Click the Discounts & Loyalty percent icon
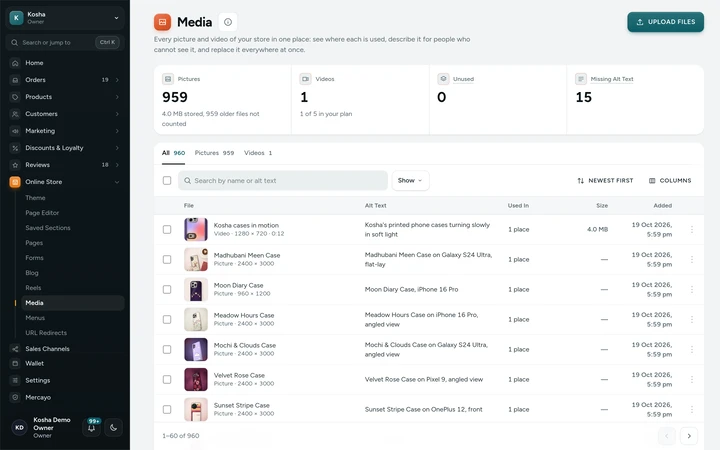Image resolution: width=720 pixels, height=450 pixels. click(15, 148)
